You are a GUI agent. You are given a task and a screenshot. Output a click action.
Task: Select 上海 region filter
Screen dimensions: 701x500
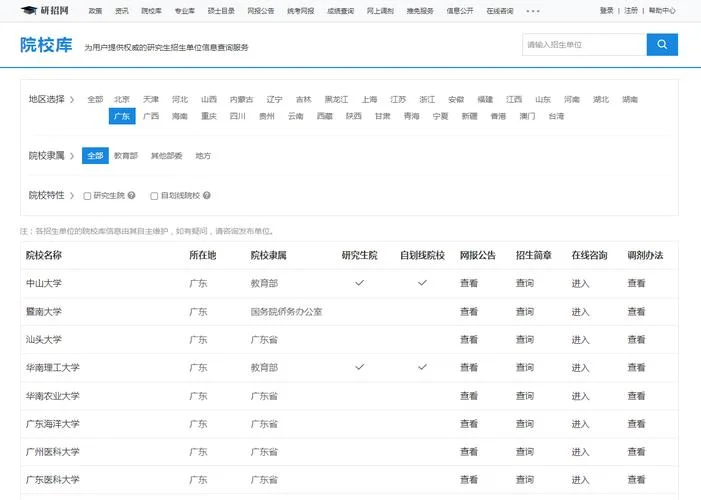(x=369, y=99)
